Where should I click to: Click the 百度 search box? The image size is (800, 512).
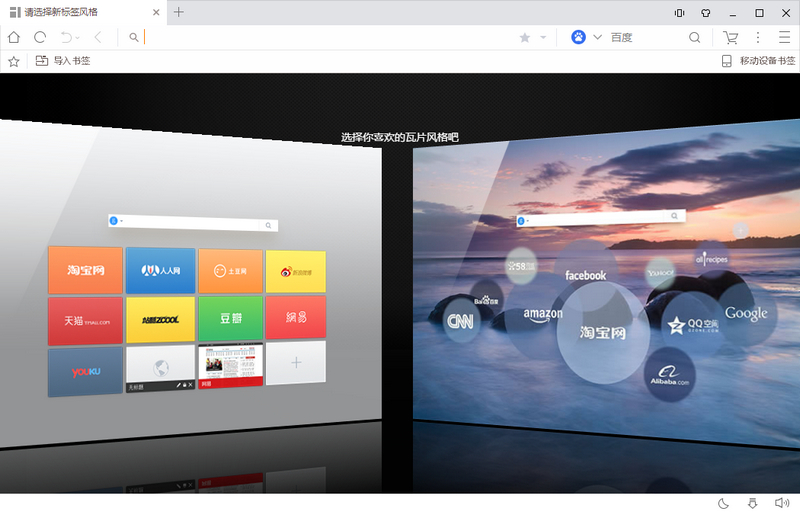pos(645,37)
